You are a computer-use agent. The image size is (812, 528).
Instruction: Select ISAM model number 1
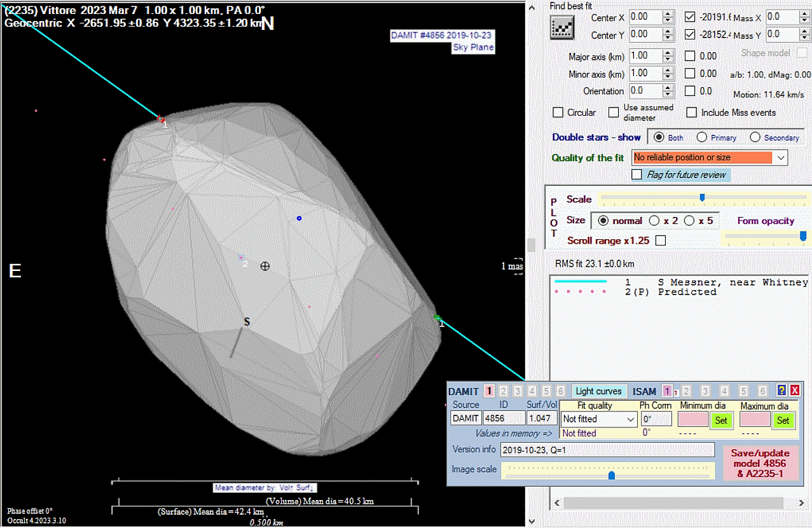pos(667,391)
